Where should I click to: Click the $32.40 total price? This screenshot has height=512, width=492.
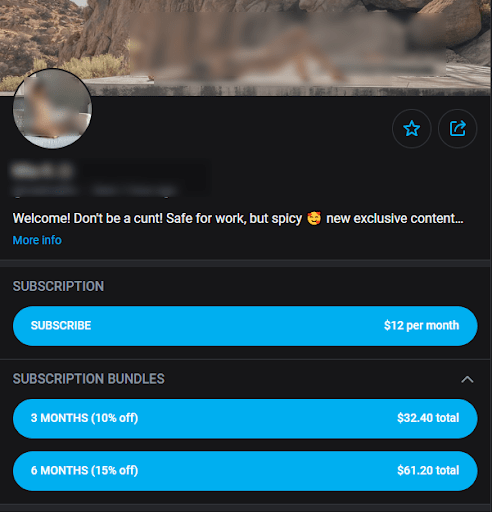[x=428, y=418]
